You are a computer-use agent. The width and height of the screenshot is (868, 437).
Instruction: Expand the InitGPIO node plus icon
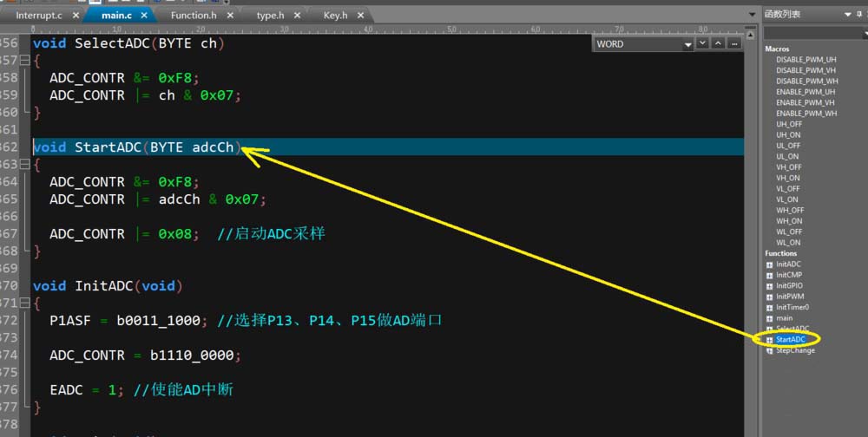769,286
